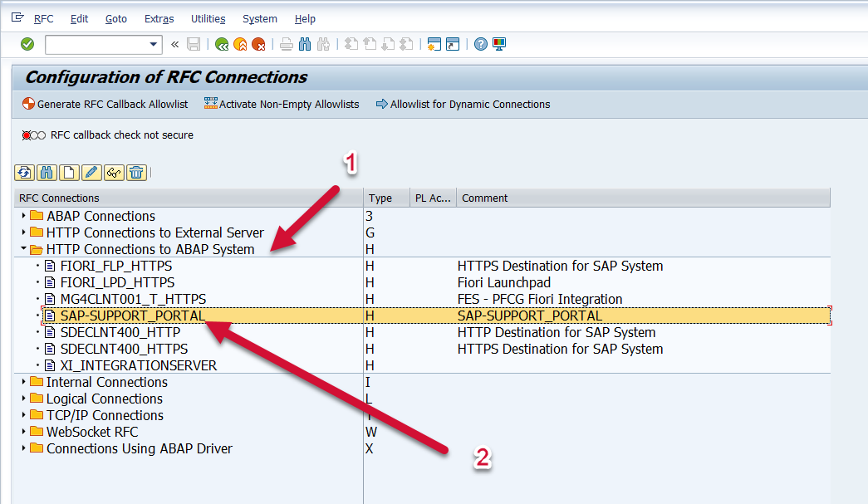The image size is (868, 504).
Task: Click the Comment column header
Action: (x=485, y=198)
